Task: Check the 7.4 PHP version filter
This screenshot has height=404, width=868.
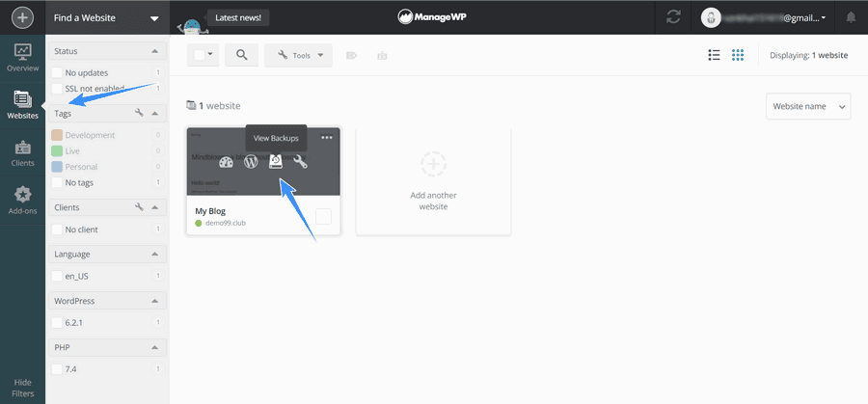Action: pos(57,368)
